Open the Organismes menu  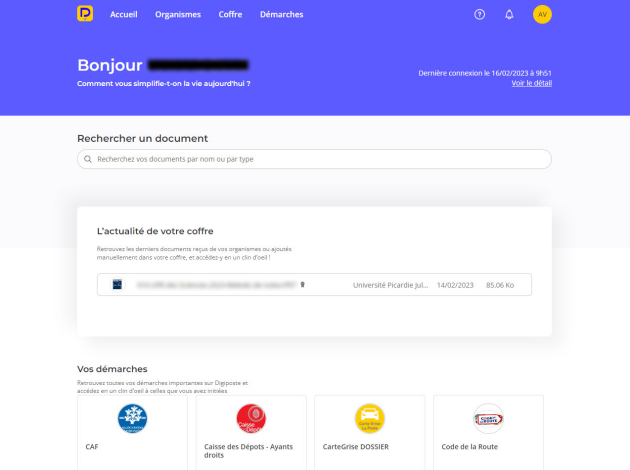[x=178, y=15]
